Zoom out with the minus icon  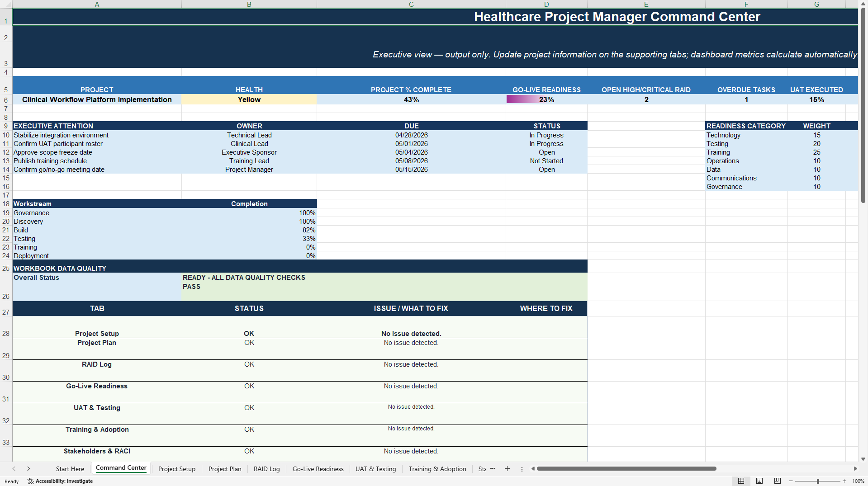(791, 481)
